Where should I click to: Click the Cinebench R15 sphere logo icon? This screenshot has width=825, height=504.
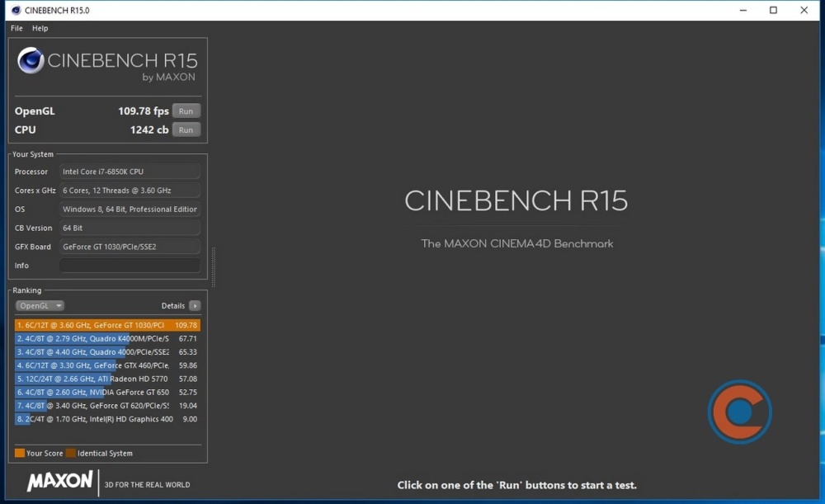click(x=31, y=60)
